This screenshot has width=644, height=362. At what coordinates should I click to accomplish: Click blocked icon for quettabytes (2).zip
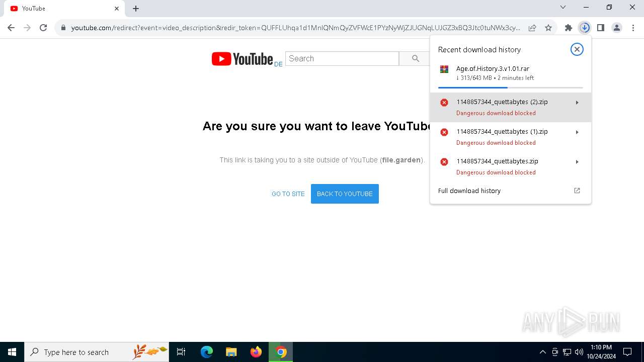pos(444,103)
